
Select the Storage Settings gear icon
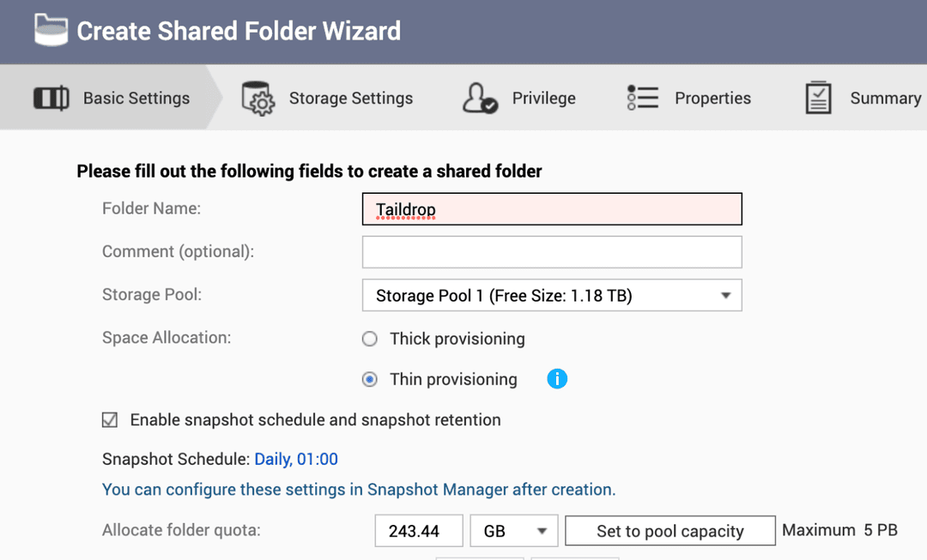point(258,97)
